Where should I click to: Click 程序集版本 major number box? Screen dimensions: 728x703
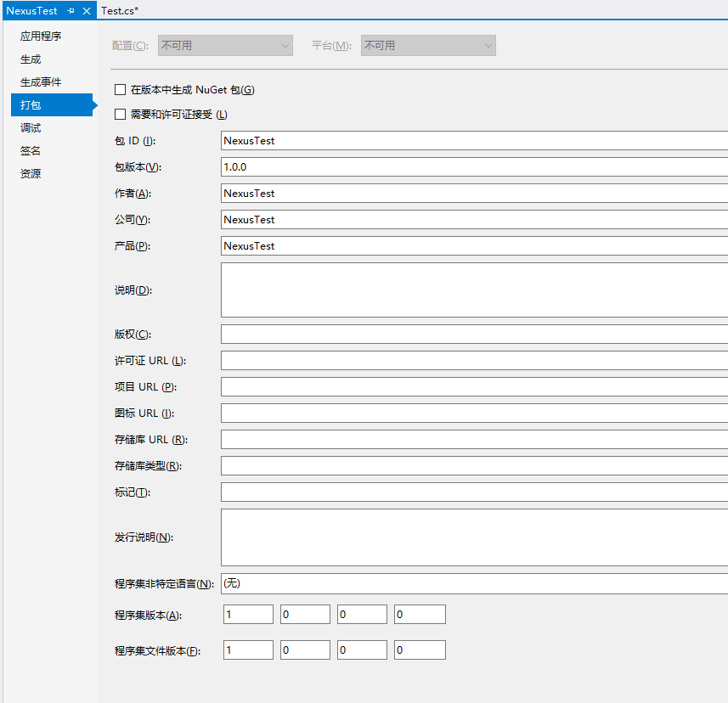(x=248, y=615)
